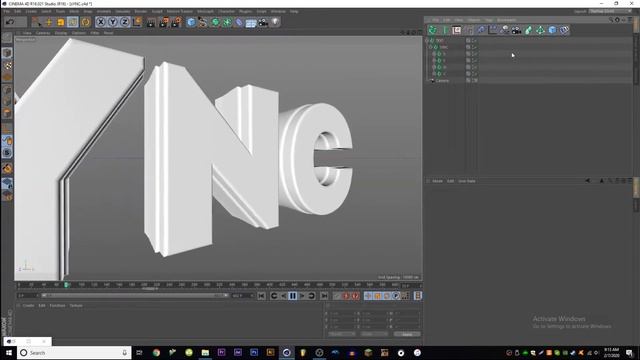640x360 pixels.
Task: Toggle checkmark on Camera row
Action: [475, 80]
